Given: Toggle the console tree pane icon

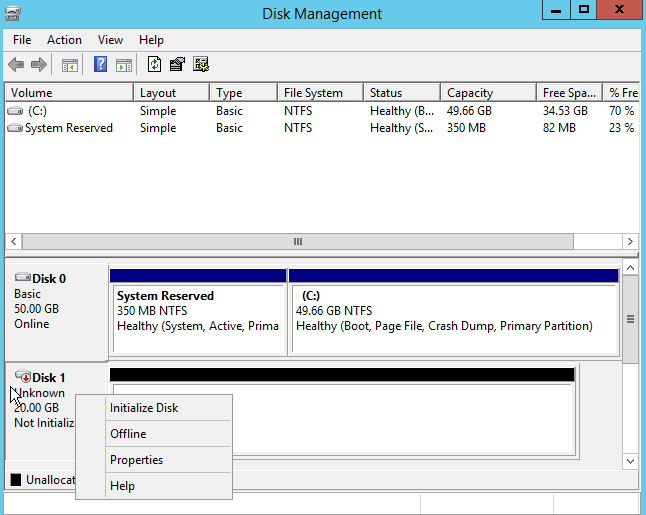Looking at the screenshot, I should pyautogui.click(x=70, y=65).
